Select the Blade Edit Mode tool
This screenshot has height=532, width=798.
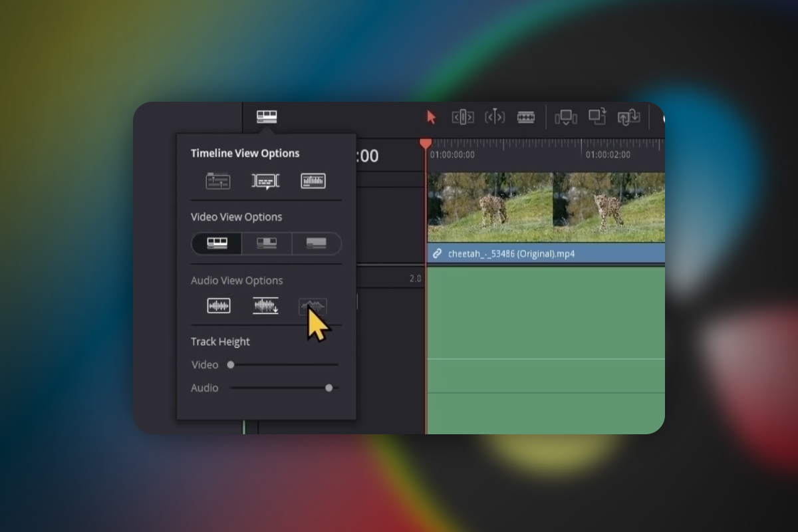click(x=526, y=117)
